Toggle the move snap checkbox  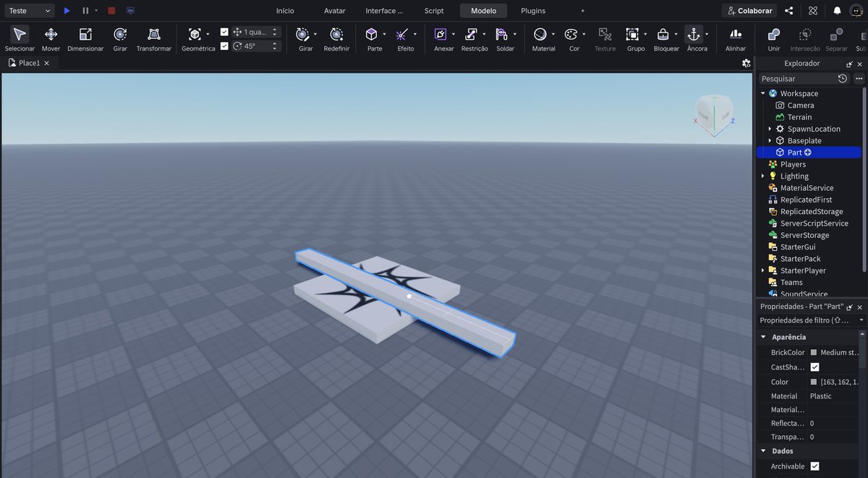tap(224, 32)
